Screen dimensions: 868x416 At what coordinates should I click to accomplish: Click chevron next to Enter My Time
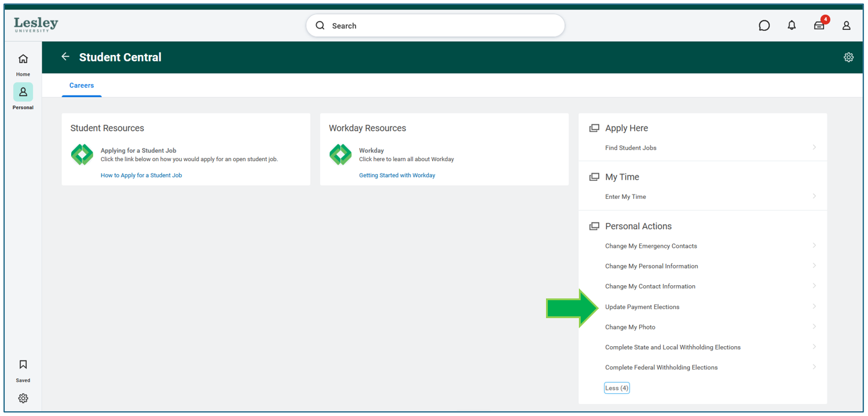pos(814,196)
